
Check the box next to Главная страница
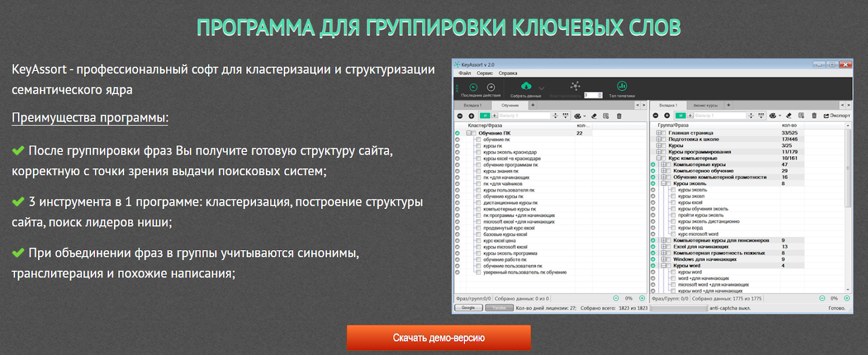point(664,133)
